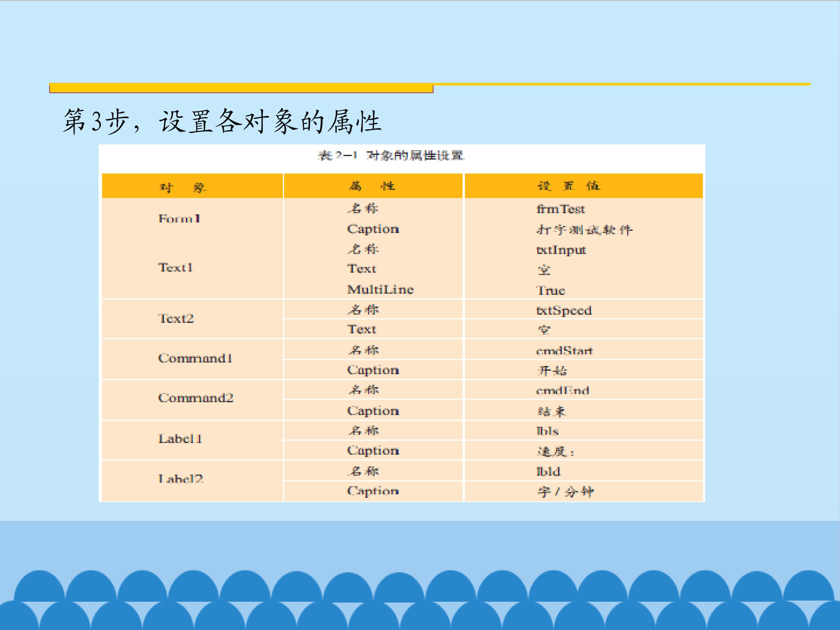Select the cmdStart value cell
840x630 pixels.
[x=584, y=350]
